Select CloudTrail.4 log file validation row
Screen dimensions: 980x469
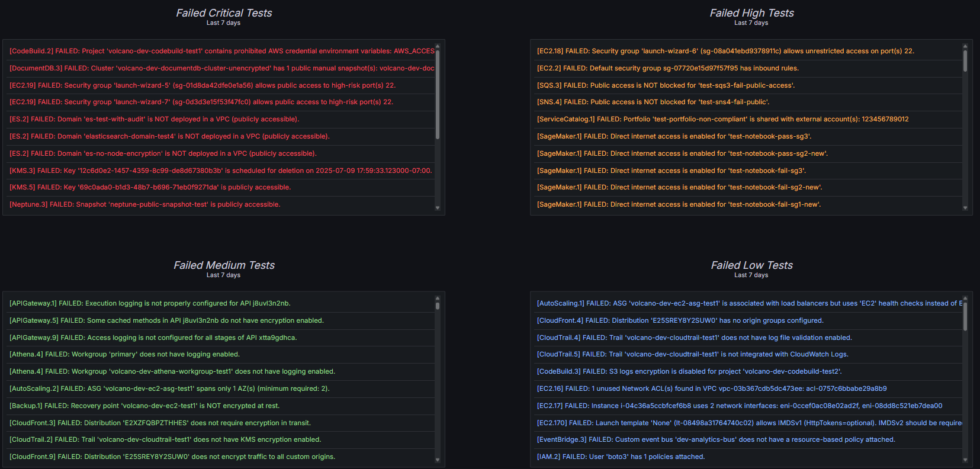(747, 338)
